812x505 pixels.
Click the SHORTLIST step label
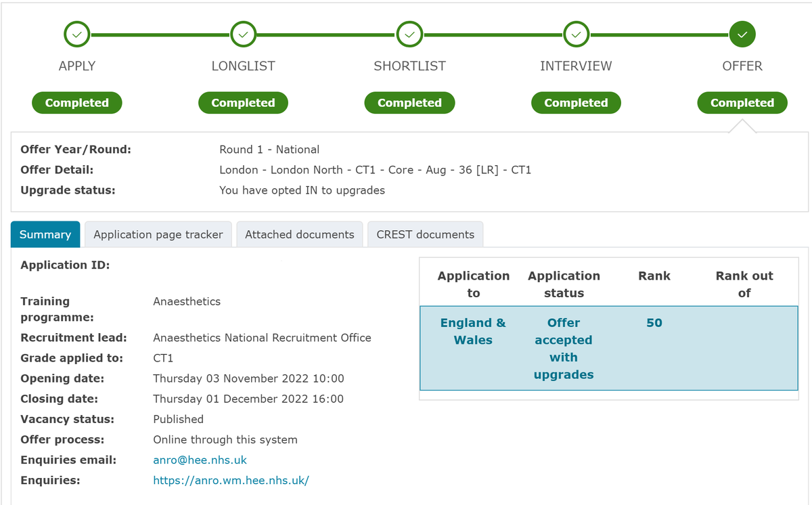(409, 66)
